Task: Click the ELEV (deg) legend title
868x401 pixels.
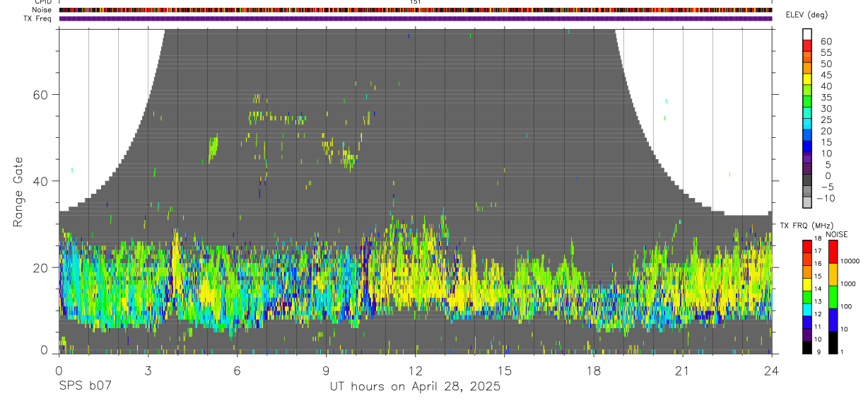Action: tap(807, 15)
